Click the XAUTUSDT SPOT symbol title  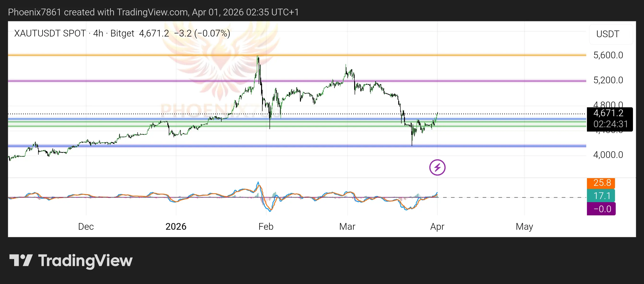pyautogui.click(x=50, y=34)
